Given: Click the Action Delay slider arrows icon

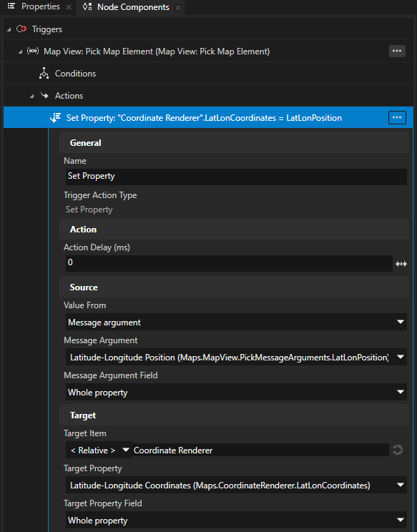Looking at the screenshot, I should tap(401, 264).
